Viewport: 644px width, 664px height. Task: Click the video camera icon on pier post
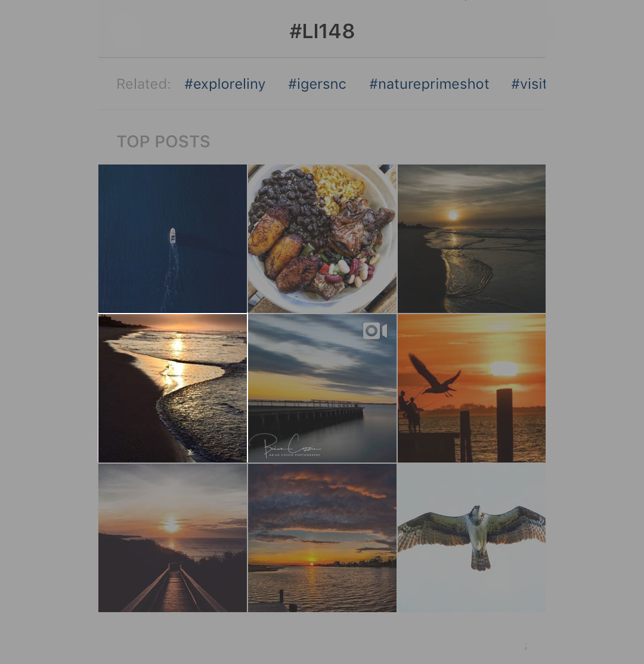pyautogui.click(x=375, y=331)
